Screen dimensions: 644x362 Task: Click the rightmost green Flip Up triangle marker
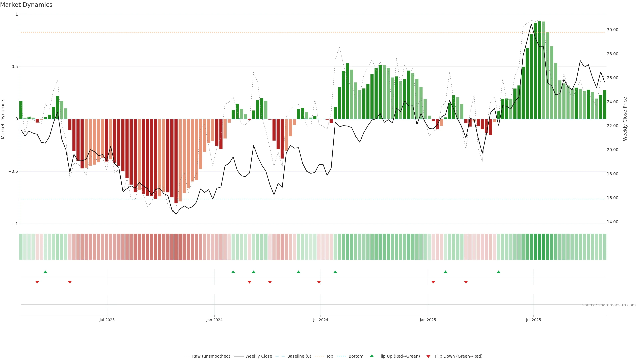498,272
